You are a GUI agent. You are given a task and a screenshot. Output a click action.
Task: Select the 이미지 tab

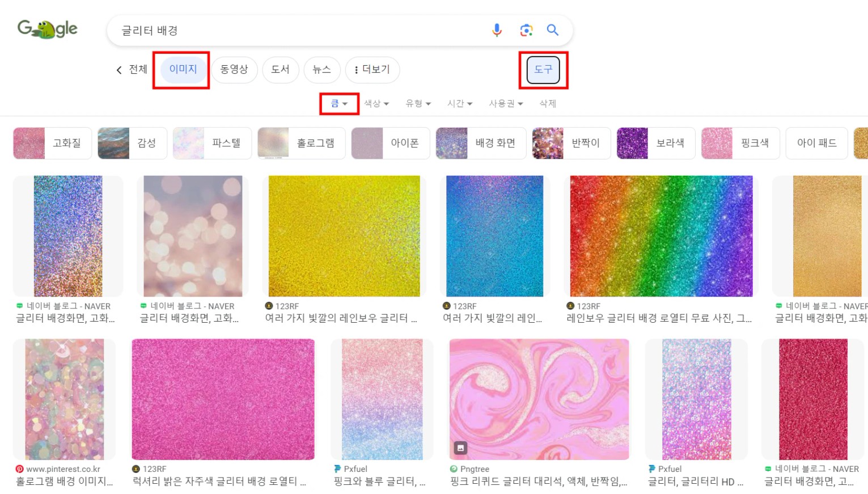tap(183, 69)
